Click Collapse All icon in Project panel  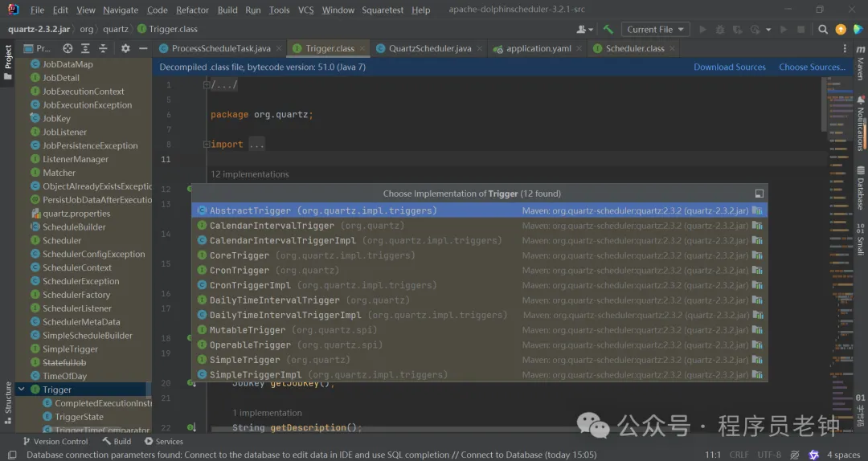[102, 49]
